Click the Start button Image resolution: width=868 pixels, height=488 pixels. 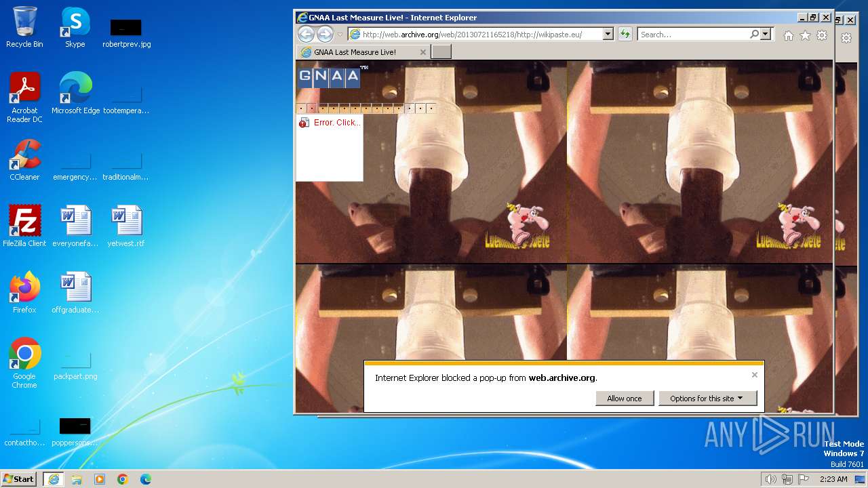[19, 479]
